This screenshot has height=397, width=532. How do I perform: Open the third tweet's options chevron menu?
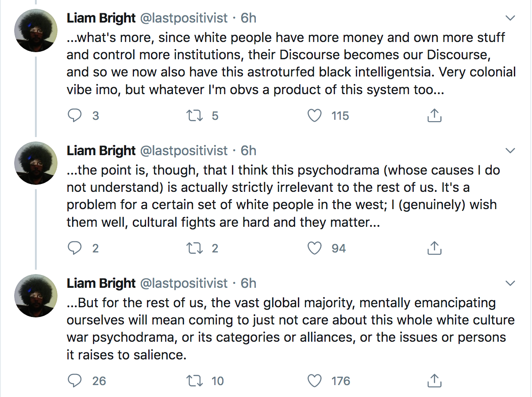tap(510, 283)
